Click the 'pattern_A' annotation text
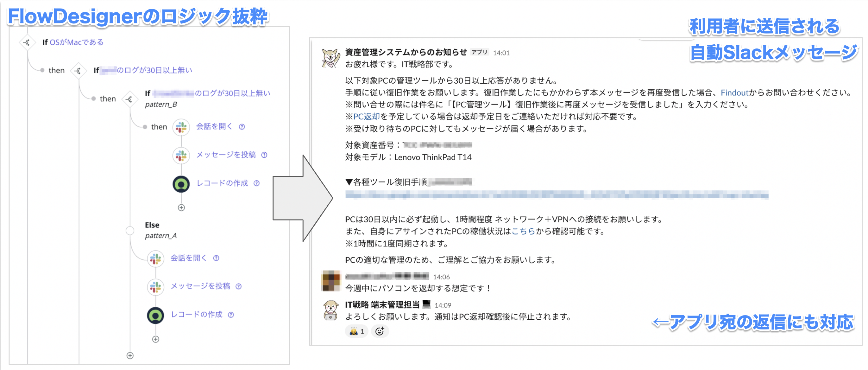 pyautogui.click(x=161, y=236)
